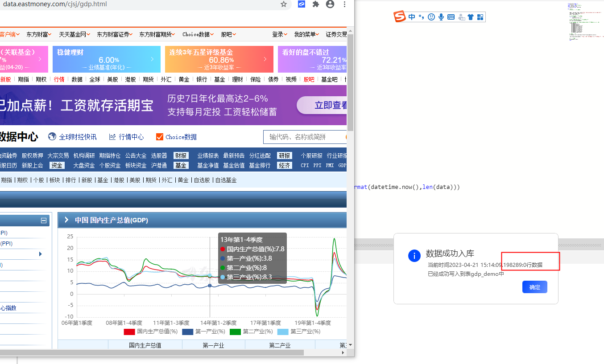This screenshot has width=604, height=364.
Task: Select the 资金 category tag
Action: pyautogui.click(x=57, y=165)
